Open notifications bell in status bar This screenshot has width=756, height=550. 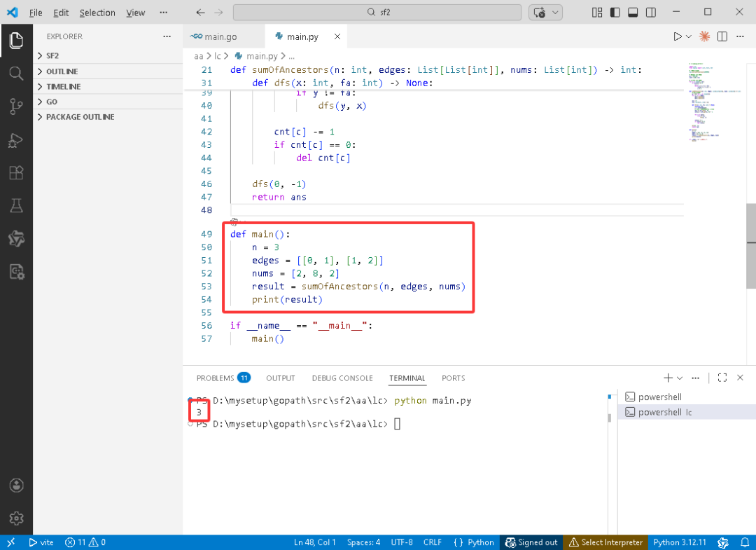click(745, 542)
